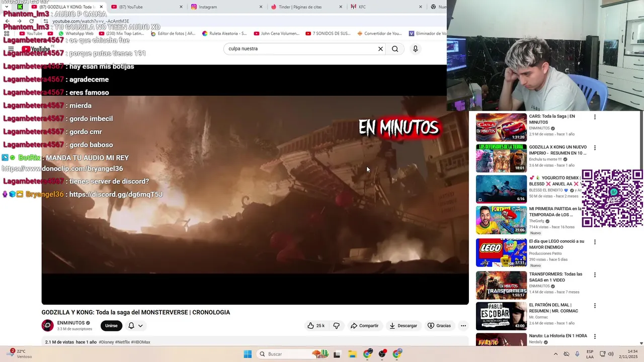Image resolution: width=644 pixels, height=362 pixels.
Task: Open Mix Trap Latino bookmark
Action: click(122, 34)
